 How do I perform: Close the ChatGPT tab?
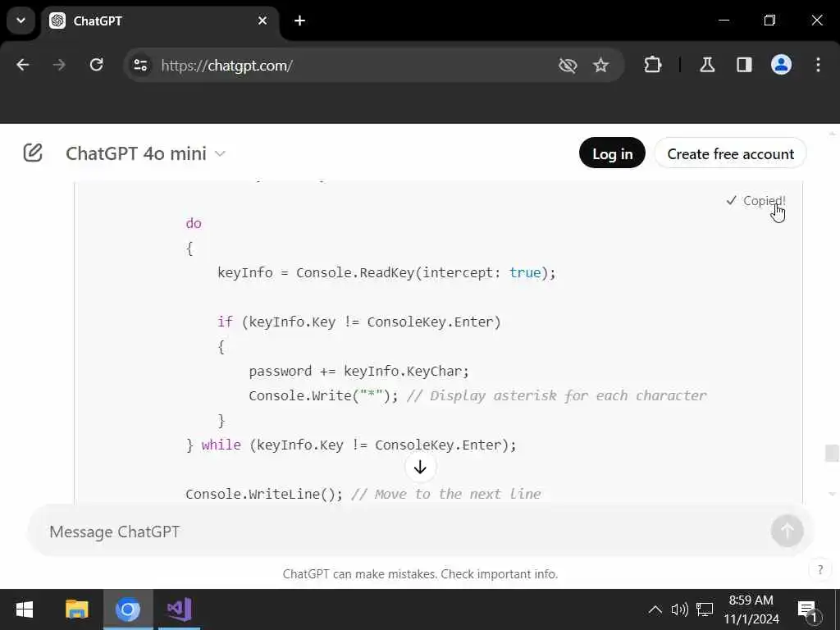[262, 21]
